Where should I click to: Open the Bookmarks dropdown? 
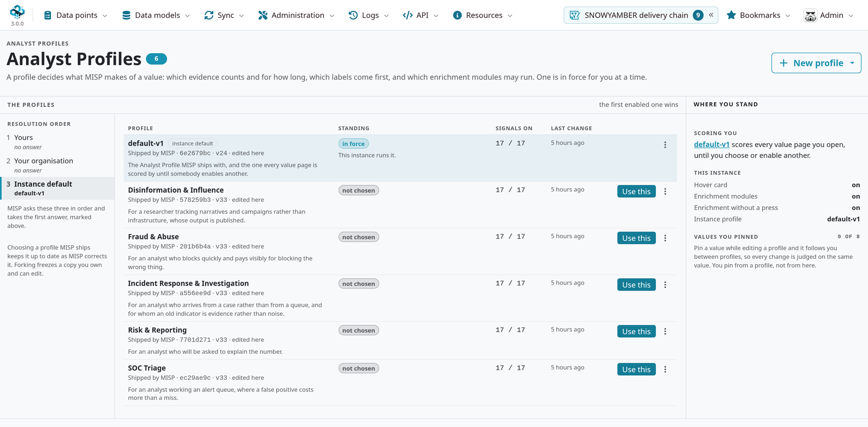tap(758, 15)
